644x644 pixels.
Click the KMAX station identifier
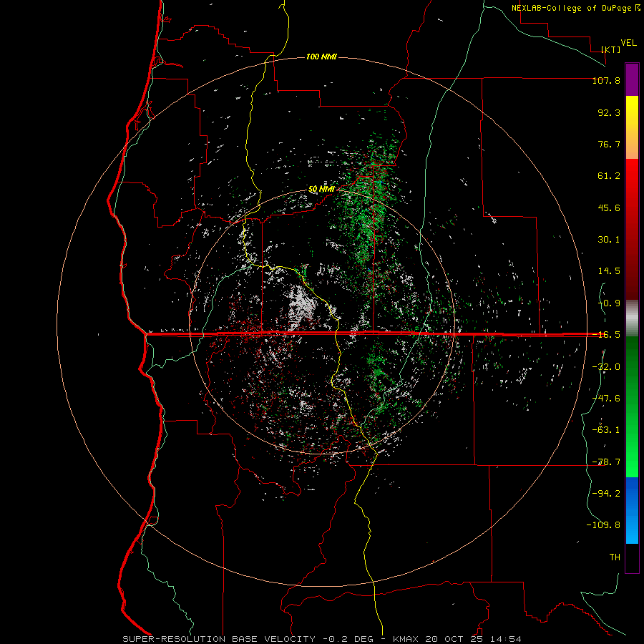point(404,639)
